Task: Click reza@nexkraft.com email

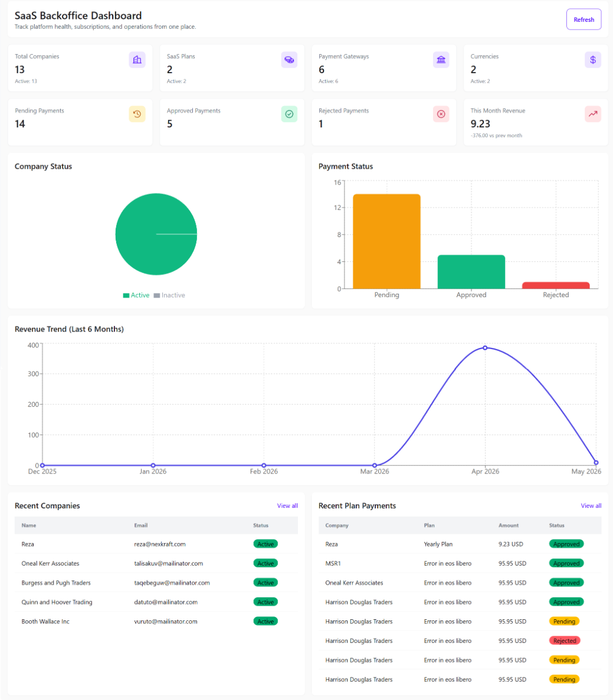Action: point(160,544)
